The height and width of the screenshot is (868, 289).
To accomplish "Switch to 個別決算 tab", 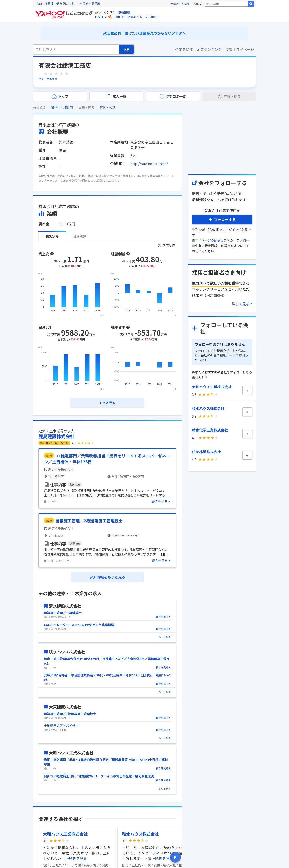I will pyautogui.click(x=52, y=236).
